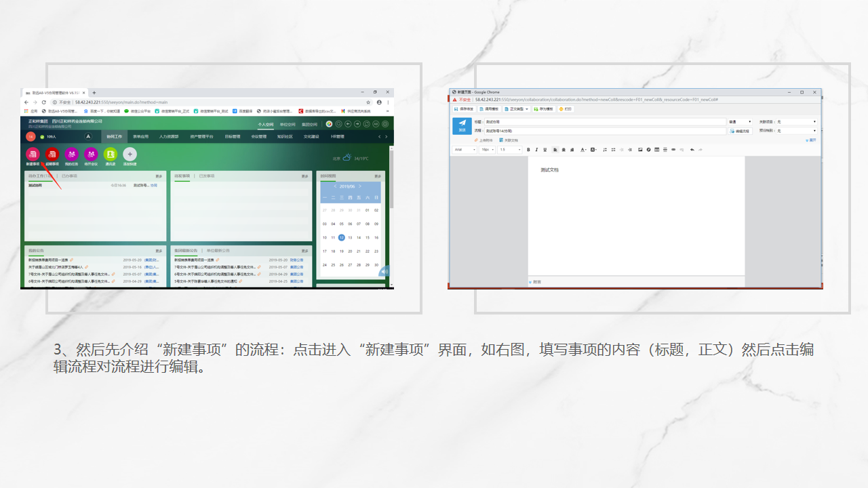Select align-right in the editor toolbar
Image resolution: width=868 pixels, height=488 pixels.
pos(572,149)
